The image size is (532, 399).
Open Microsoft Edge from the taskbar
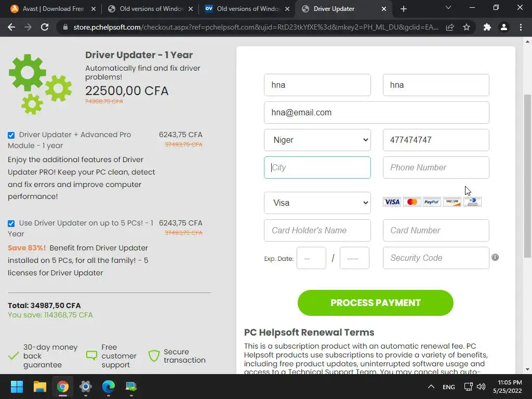(x=109, y=387)
